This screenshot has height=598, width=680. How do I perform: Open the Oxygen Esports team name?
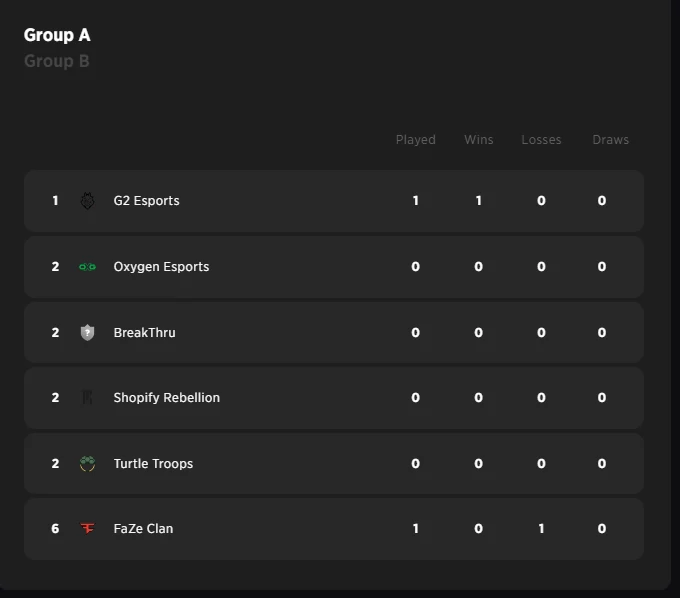coord(161,267)
